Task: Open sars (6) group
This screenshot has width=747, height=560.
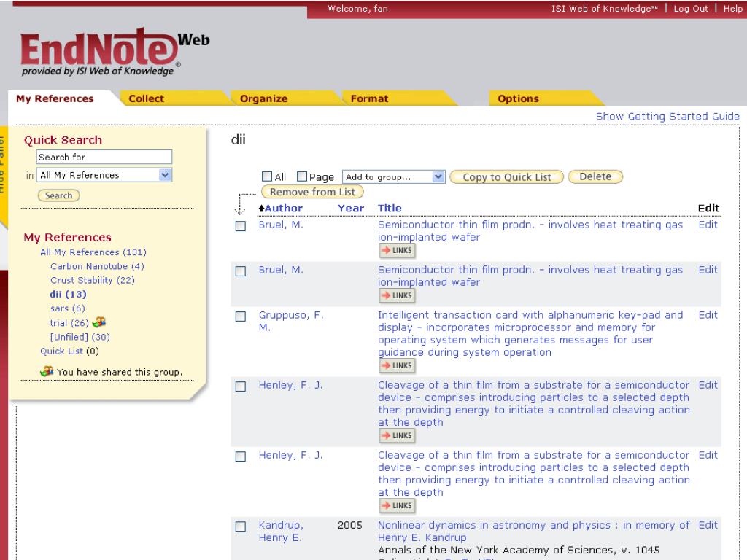Action: (68, 308)
